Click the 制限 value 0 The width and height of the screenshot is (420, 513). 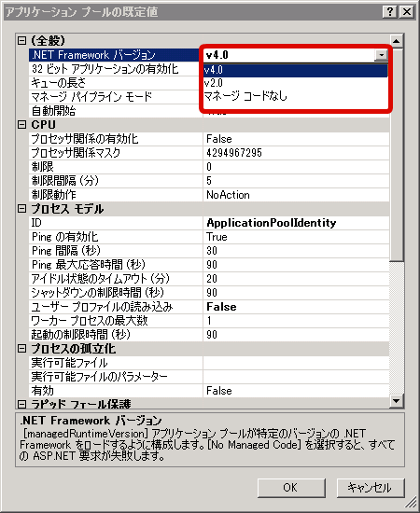click(x=209, y=167)
